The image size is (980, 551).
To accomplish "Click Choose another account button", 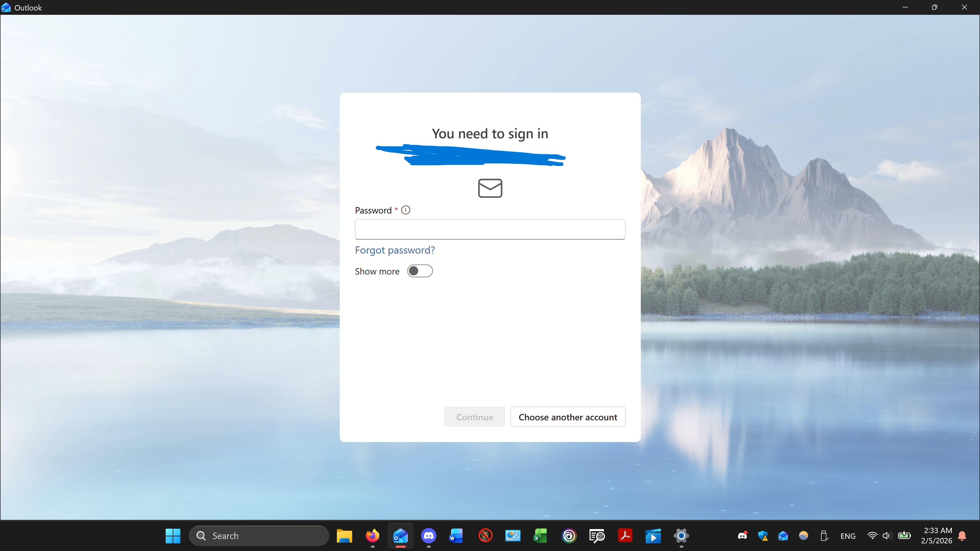I will pyautogui.click(x=568, y=417).
